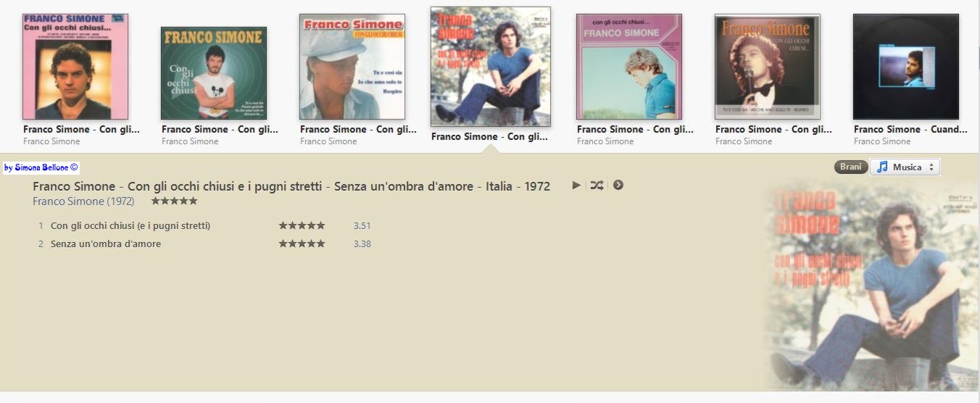Shuffle the album tracks
The width and height of the screenshot is (980, 403).
pos(597,185)
